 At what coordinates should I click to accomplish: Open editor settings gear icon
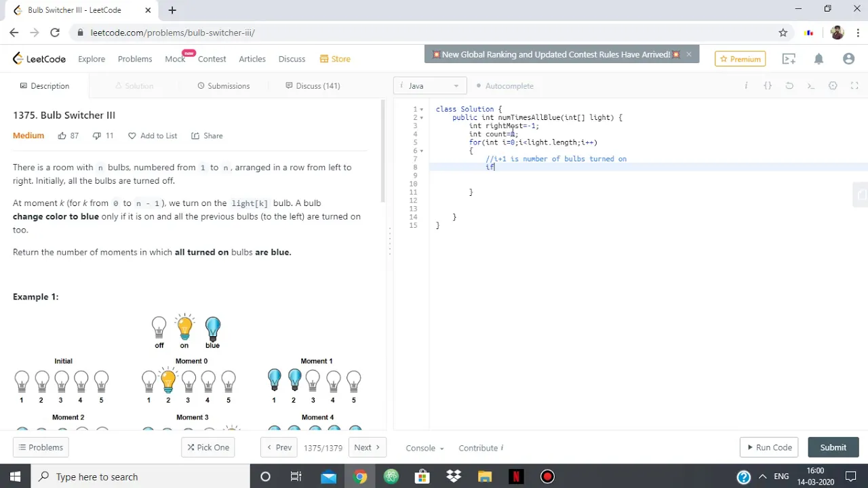coord(833,85)
